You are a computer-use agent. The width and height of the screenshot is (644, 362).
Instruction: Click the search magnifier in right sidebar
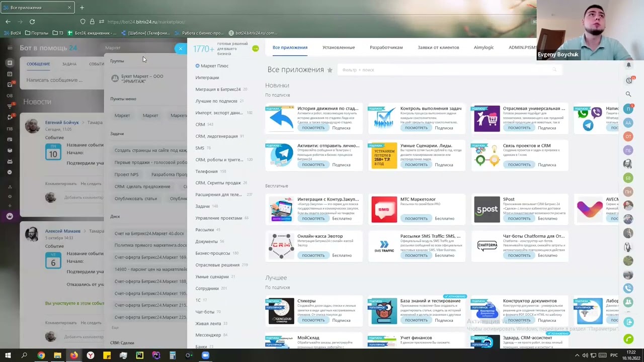coord(628,94)
